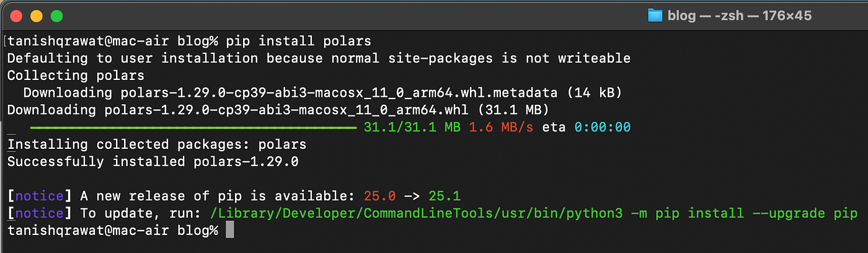Close the terminal window with the red button
868x253 pixels.
pos(16,16)
